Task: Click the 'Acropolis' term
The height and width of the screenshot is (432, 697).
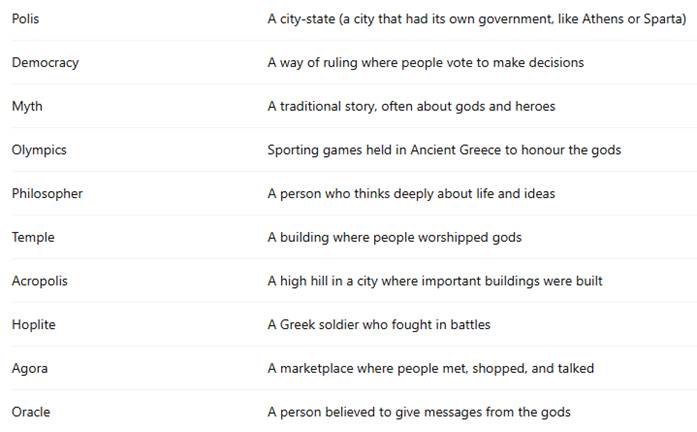Action: pyautogui.click(x=40, y=281)
